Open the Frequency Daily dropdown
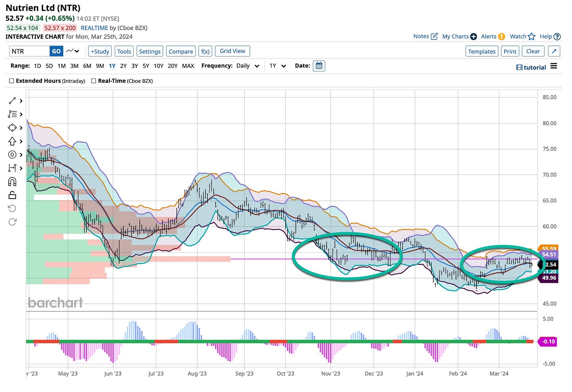 coord(248,66)
